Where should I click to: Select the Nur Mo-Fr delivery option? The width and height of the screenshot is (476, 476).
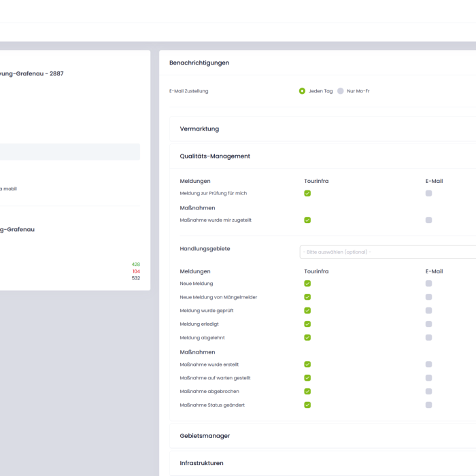click(x=341, y=91)
